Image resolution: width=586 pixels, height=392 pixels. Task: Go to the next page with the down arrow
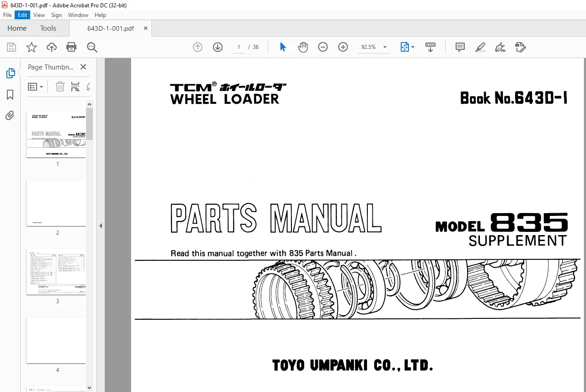pos(218,47)
